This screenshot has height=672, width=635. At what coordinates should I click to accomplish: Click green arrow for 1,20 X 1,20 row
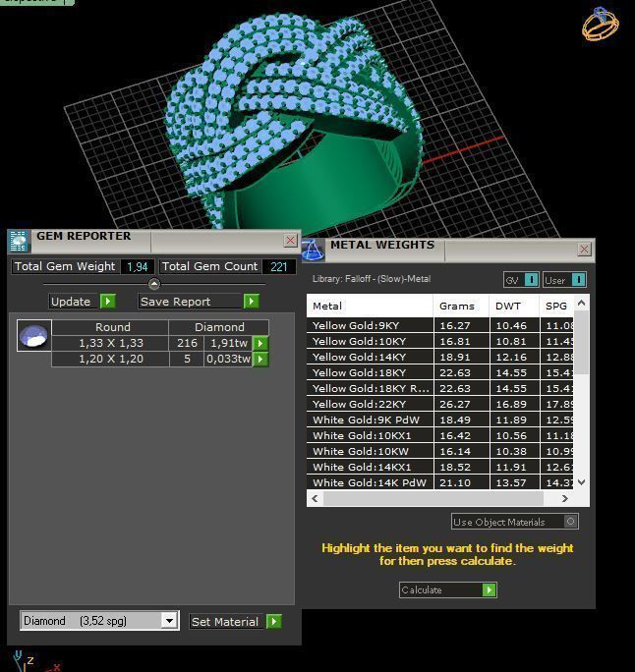point(260,360)
